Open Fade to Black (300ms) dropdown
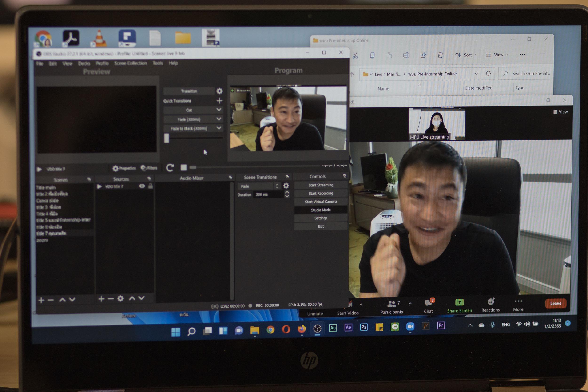This screenshot has height=392, width=588. pyautogui.click(x=219, y=128)
